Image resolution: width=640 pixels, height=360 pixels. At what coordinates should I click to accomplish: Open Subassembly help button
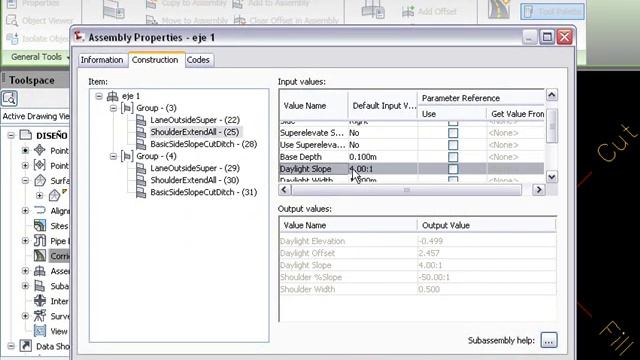549,340
